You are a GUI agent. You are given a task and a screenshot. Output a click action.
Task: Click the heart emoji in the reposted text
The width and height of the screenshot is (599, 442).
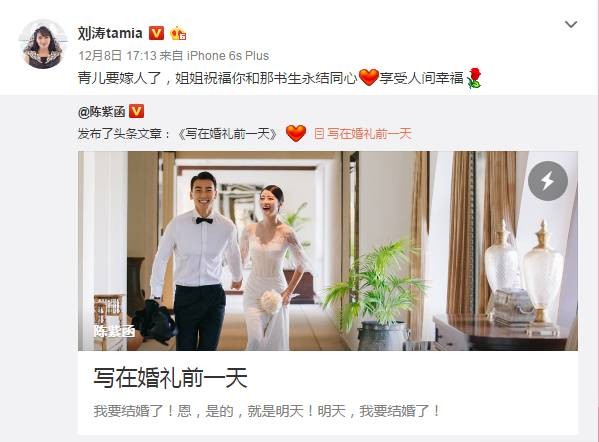[x=296, y=133]
